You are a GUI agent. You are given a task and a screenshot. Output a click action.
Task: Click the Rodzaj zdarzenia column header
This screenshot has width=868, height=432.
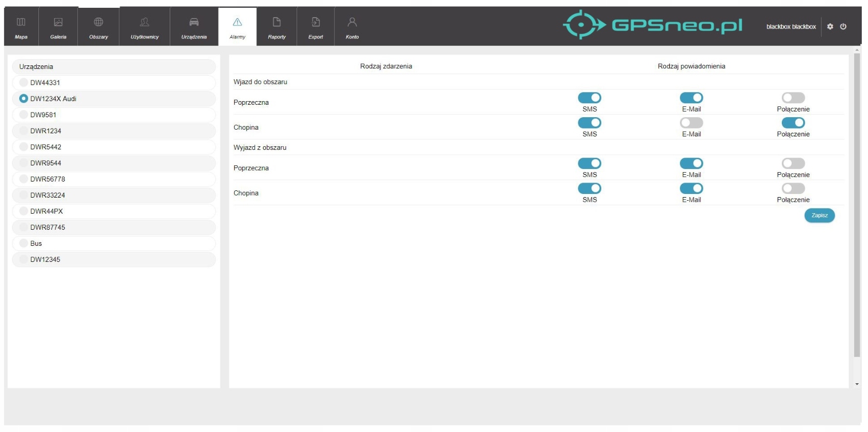tap(386, 66)
